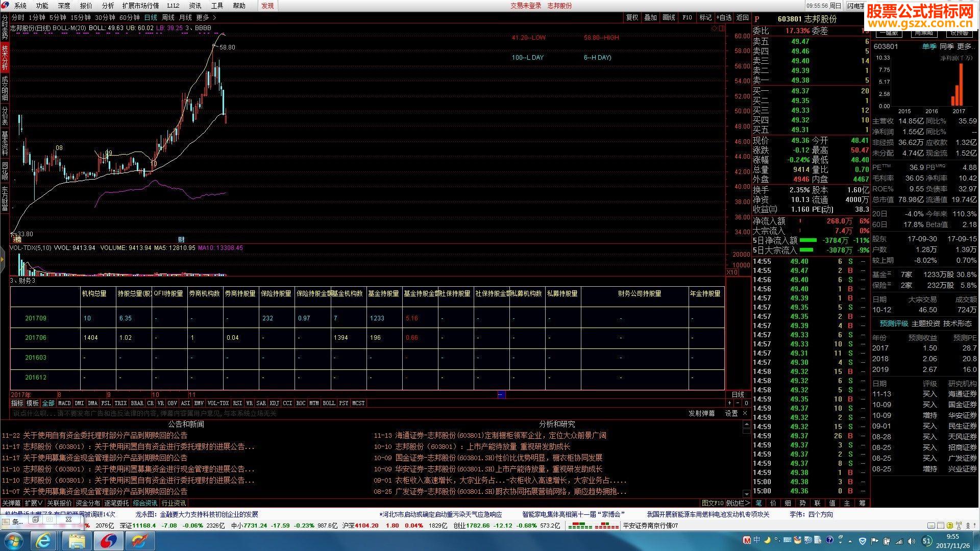Open 功能 menu
980x551 pixels.
click(42, 6)
